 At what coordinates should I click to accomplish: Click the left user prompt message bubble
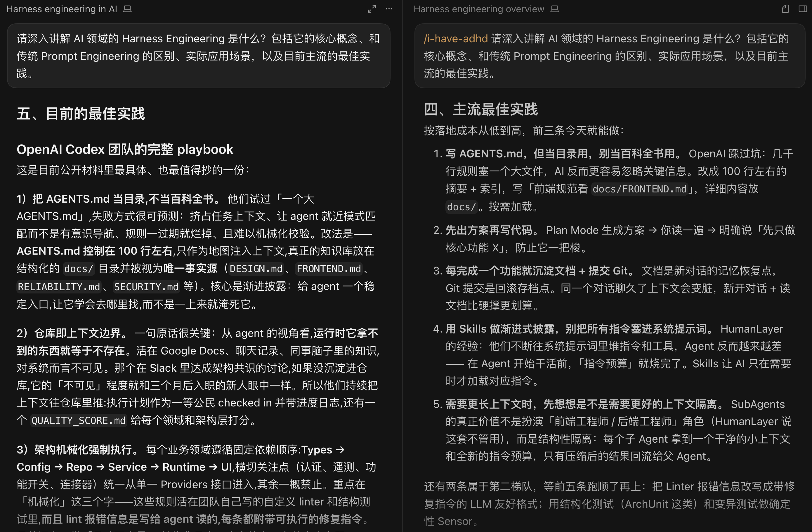tap(199, 56)
